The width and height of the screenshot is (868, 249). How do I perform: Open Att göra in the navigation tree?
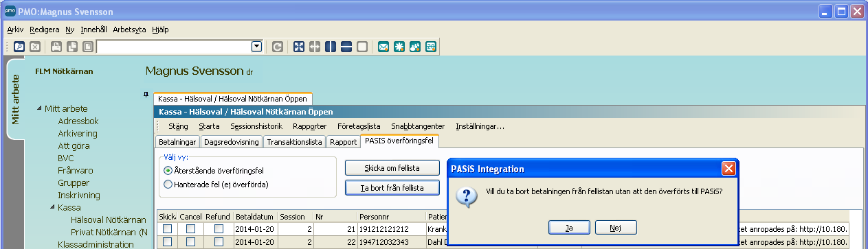pyautogui.click(x=74, y=146)
